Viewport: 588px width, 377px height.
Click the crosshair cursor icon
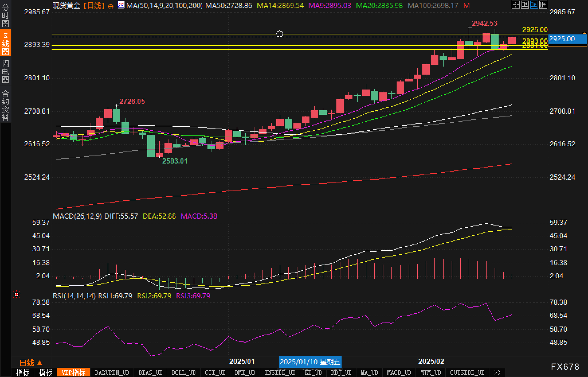click(x=516, y=5)
